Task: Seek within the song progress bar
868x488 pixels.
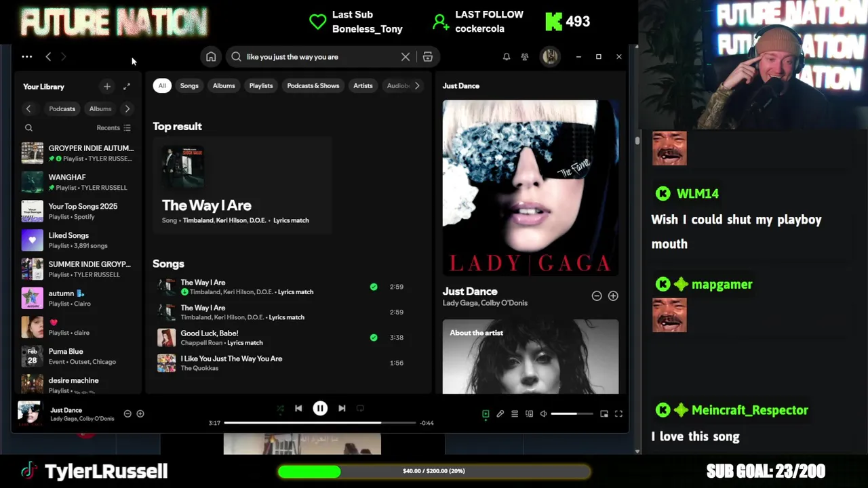Action: point(320,423)
